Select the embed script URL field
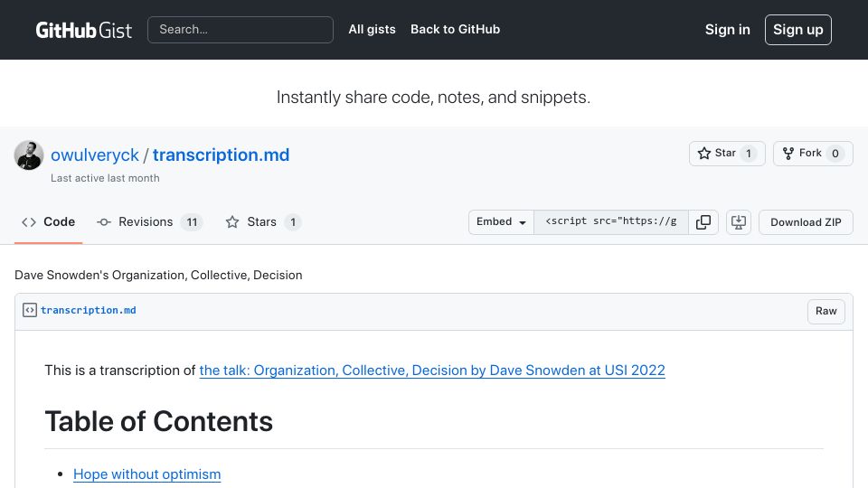 pyautogui.click(x=611, y=222)
